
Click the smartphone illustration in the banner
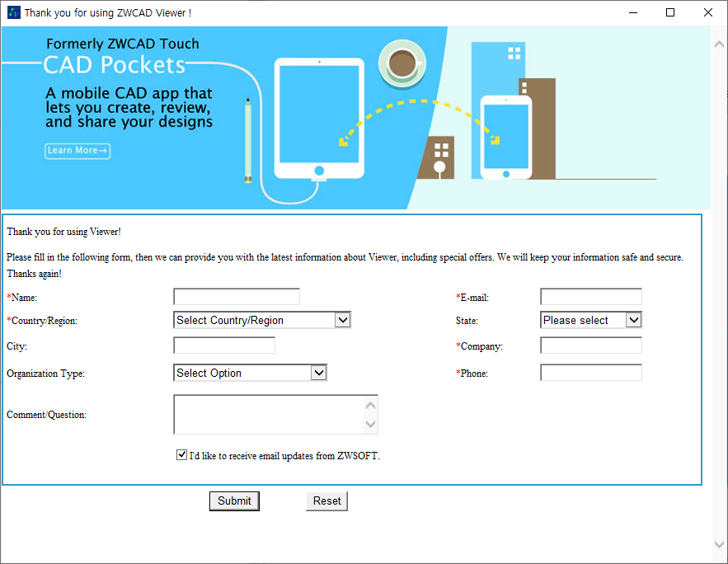(x=506, y=137)
